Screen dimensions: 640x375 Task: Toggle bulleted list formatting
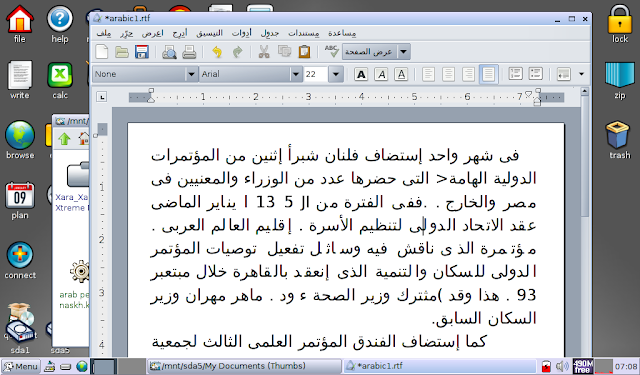[x=536, y=74]
